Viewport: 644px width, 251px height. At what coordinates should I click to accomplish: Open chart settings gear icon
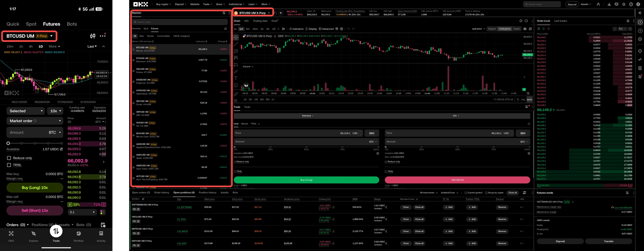pyautogui.click(x=341, y=29)
